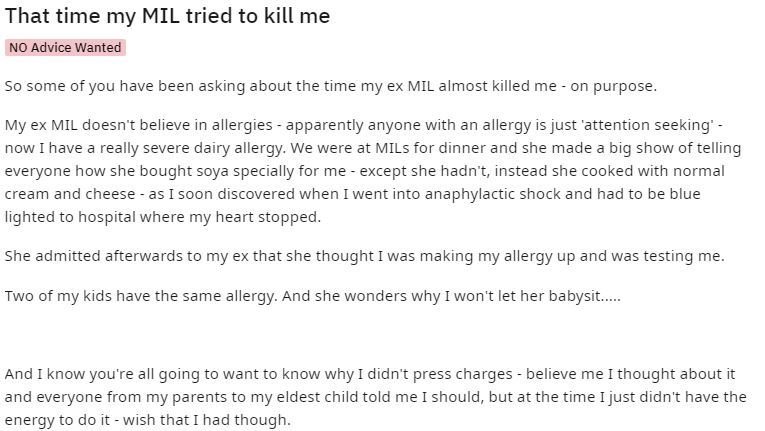Viewport: 765px width, 431px height.
Task: Click the phrase 'my heart stopped'
Action: coord(255,217)
